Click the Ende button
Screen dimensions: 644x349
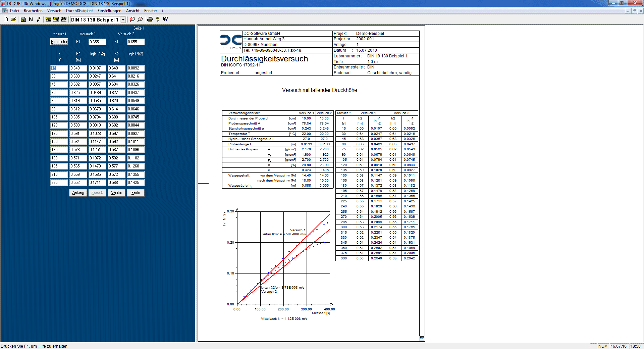tap(136, 193)
